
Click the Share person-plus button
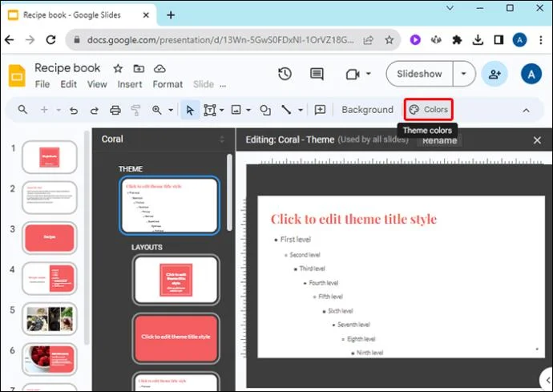point(494,74)
